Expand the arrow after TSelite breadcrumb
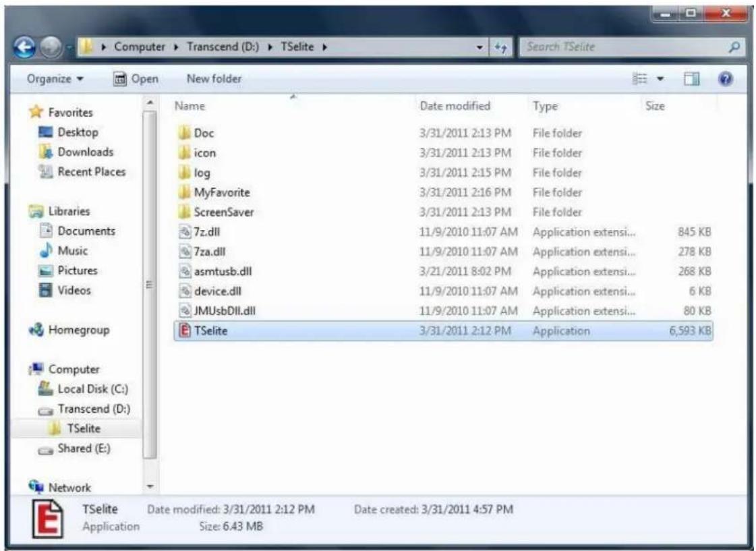 (324, 47)
